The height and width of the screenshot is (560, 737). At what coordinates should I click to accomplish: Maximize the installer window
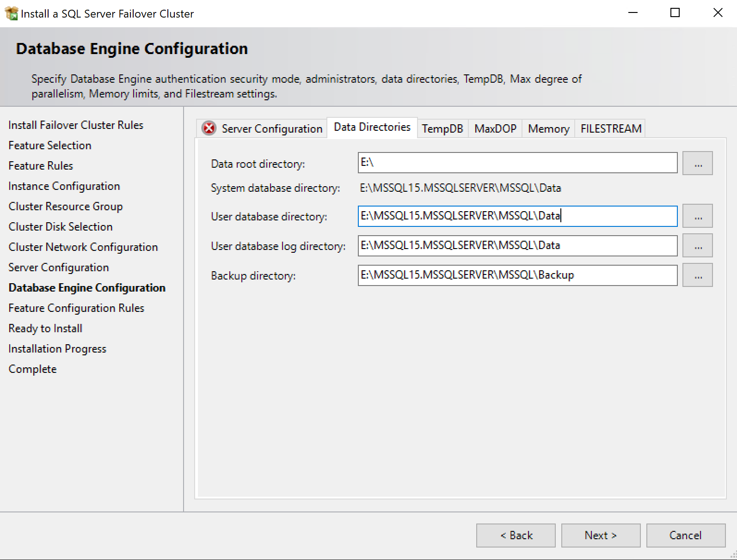point(675,13)
